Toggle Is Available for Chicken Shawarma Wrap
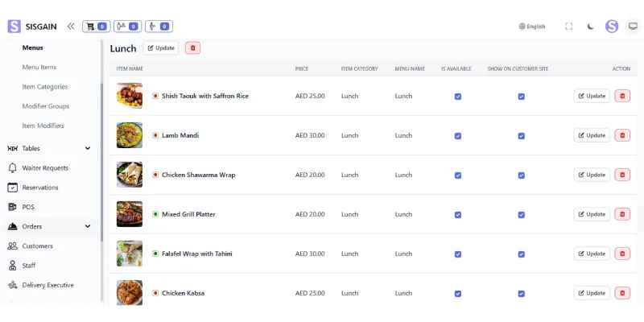The image size is (644, 322). [458, 175]
